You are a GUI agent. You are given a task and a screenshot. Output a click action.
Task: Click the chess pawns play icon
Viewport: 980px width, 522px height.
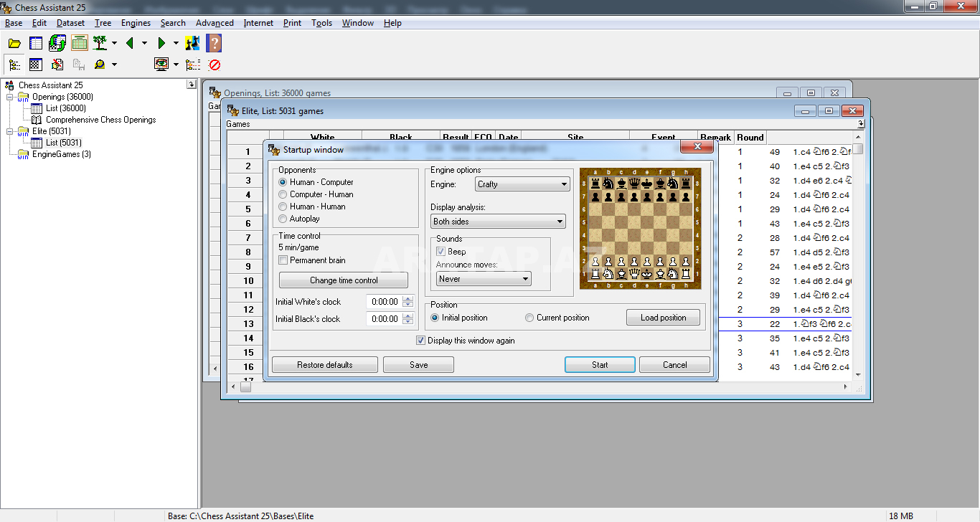click(192, 43)
